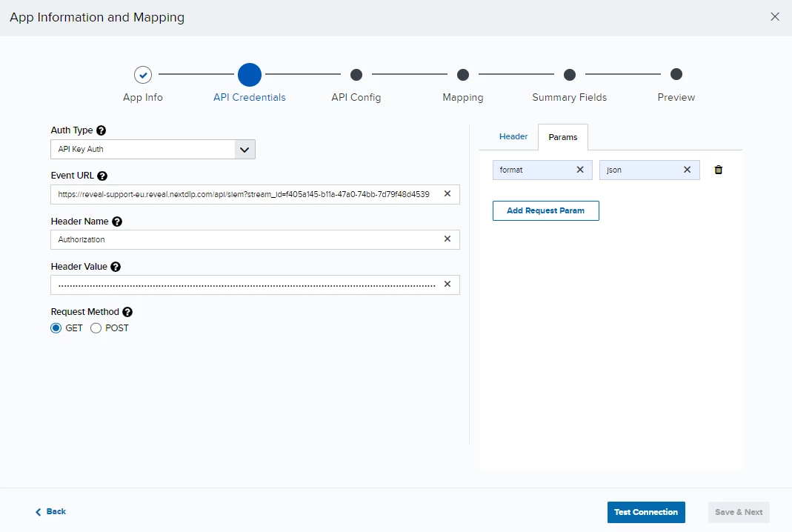Click the Event URL help icon

coord(102,176)
